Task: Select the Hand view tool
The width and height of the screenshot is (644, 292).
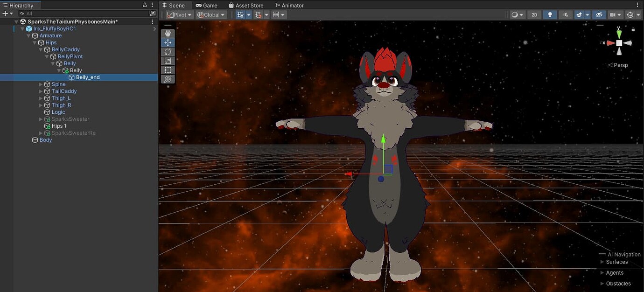Action: point(168,34)
